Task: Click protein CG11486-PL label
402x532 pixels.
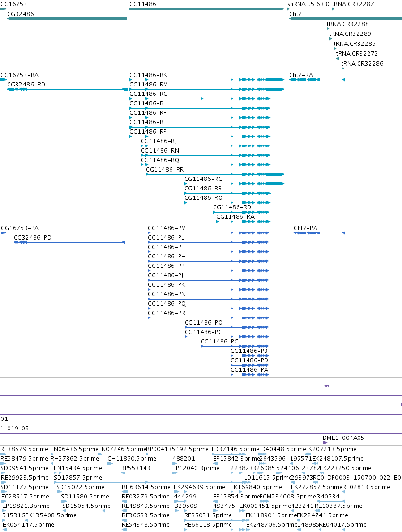Action: click(x=166, y=238)
